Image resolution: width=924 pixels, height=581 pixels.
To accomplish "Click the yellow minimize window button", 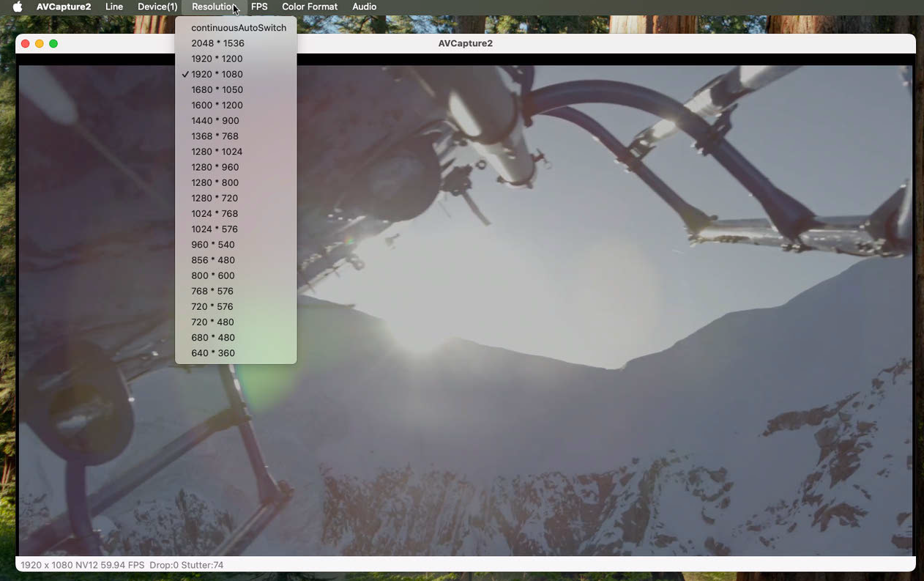I will pyautogui.click(x=40, y=44).
